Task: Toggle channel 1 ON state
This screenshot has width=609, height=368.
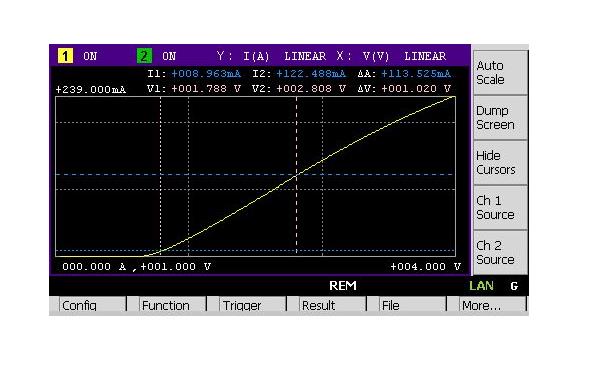Action: click(90, 56)
